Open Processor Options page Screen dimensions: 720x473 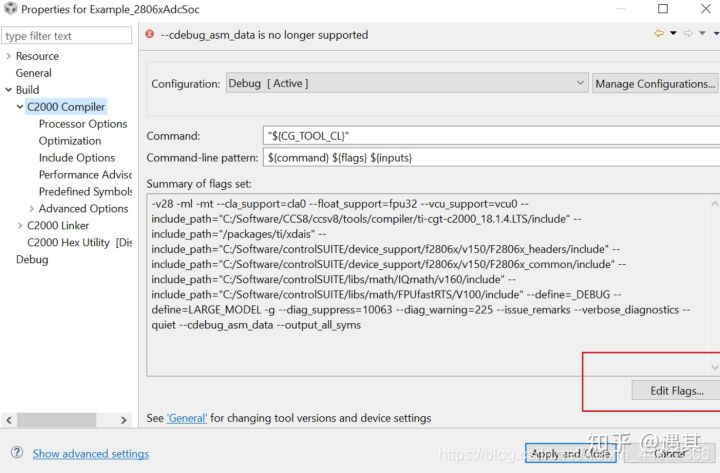click(x=83, y=124)
